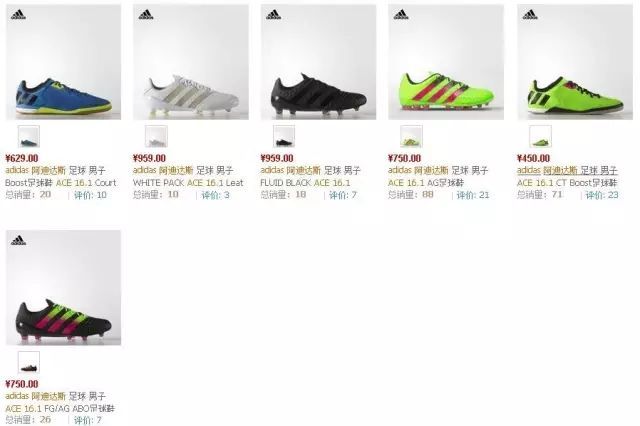
Task: Open the FLUID BLACK ACE 16.1 product image
Action: pyautogui.click(x=318, y=62)
